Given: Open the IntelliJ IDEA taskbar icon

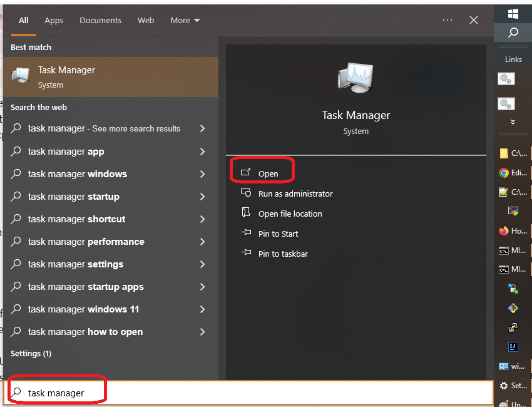Looking at the screenshot, I should (x=513, y=347).
